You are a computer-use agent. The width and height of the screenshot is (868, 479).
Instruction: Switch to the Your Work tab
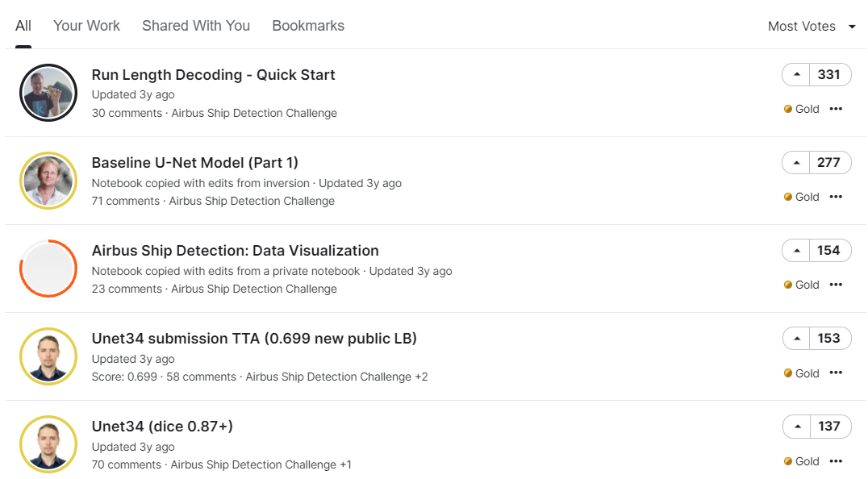click(x=86, y=26)
